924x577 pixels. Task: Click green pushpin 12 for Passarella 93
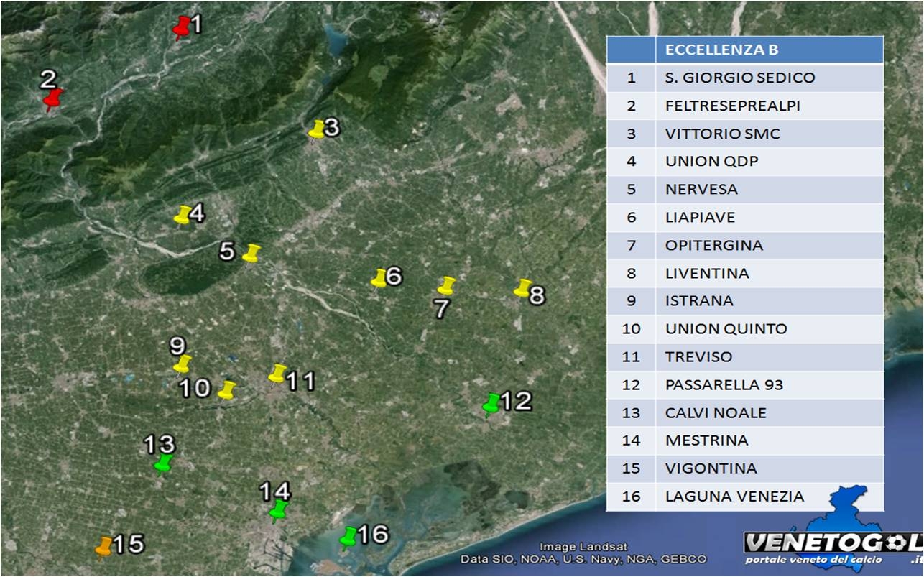point(491,403)
